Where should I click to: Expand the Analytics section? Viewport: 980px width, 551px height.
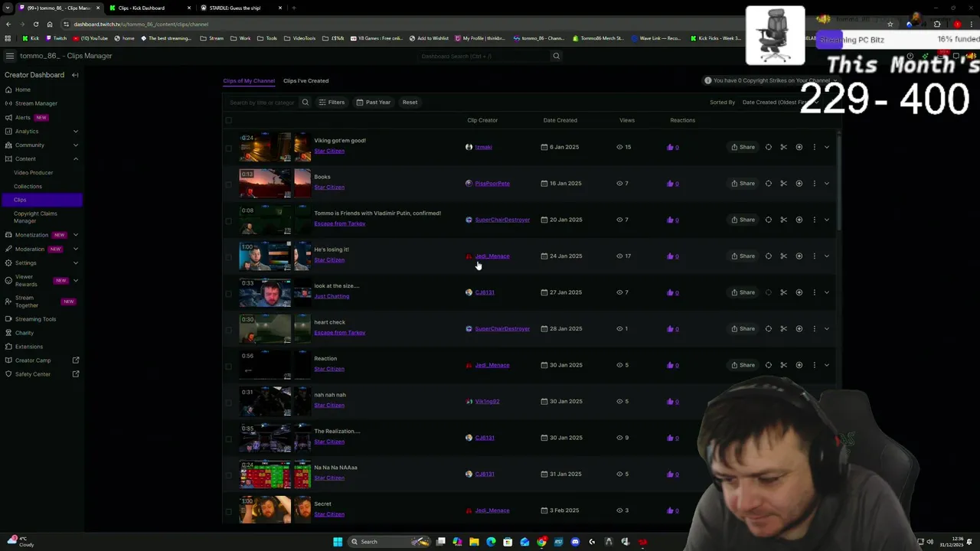click(x=75, y=131)
